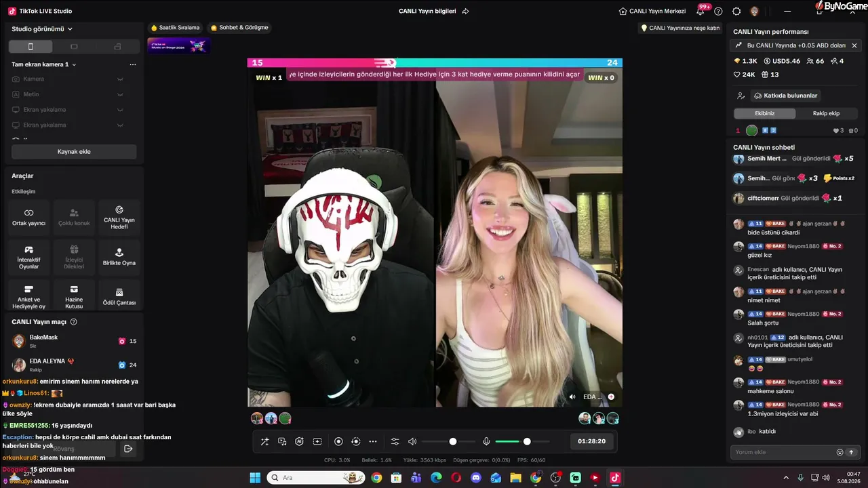Expand the Tam ekran kamera 1 scene dropdown
Image resolution: width=868 pixels, height=488 pixels.
[x=44, y=64]
